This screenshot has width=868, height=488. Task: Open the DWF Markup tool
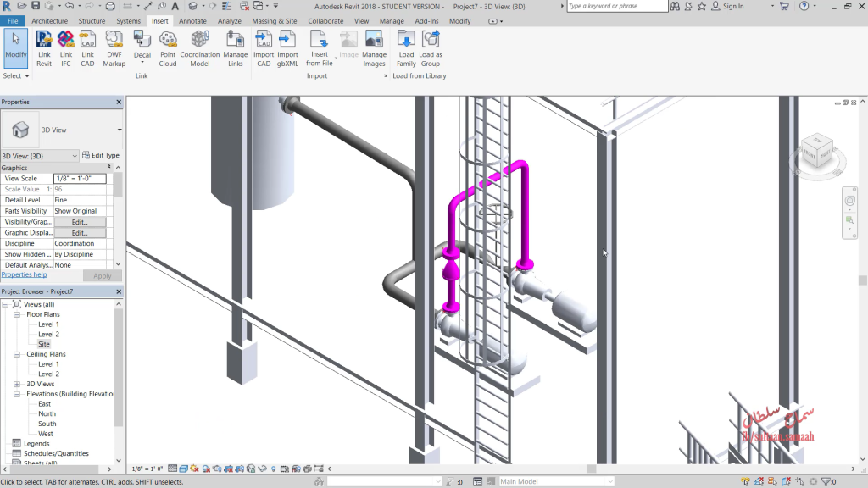click(x=114, y=48)
